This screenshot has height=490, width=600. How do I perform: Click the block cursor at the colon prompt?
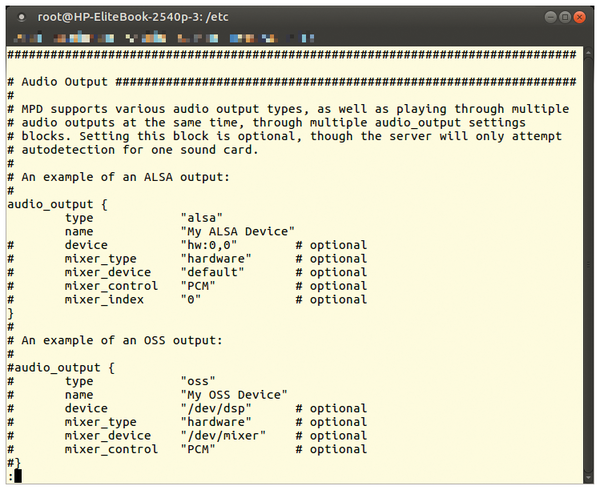click(x=18, y=476)
